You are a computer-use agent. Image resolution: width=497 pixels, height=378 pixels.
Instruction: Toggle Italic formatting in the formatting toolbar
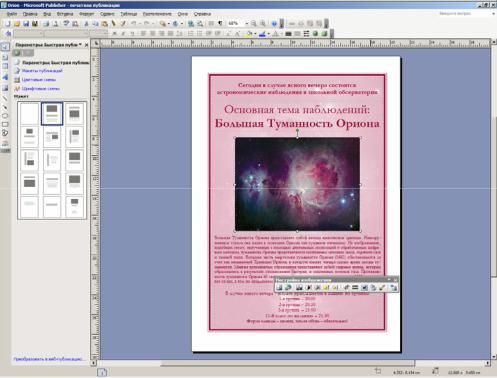point(123,34)
